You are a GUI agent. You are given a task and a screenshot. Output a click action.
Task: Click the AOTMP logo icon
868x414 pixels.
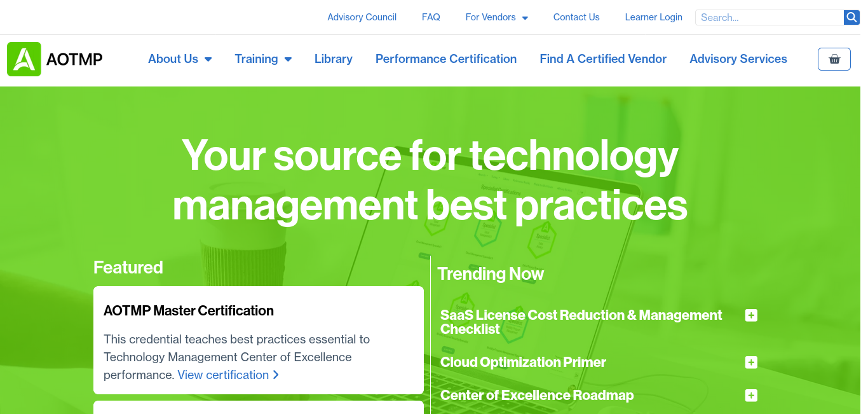(x=24, y=59)
